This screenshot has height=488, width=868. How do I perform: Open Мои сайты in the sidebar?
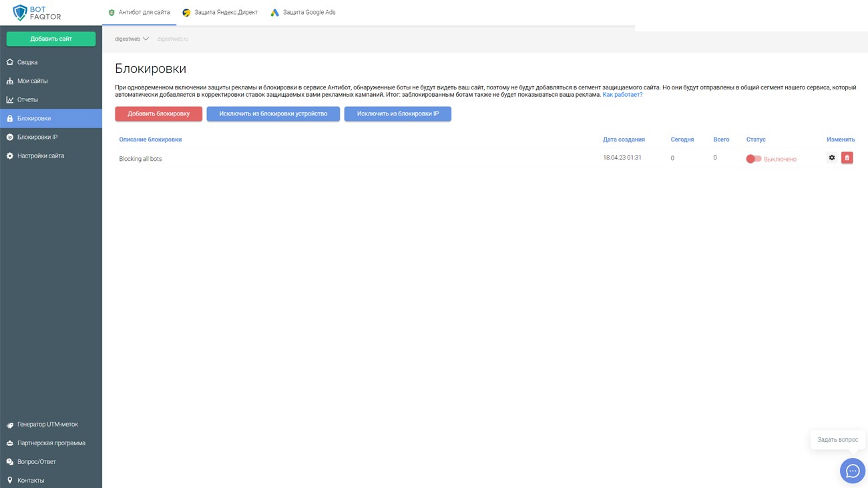32,81
